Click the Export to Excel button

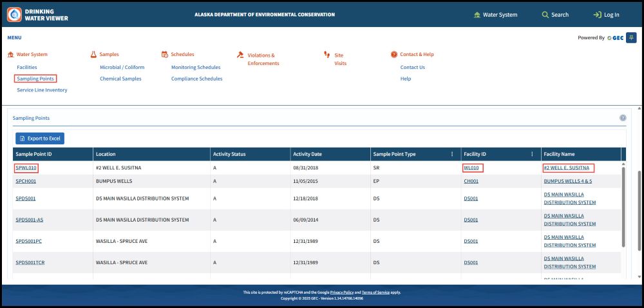click(x=40, y=139)
